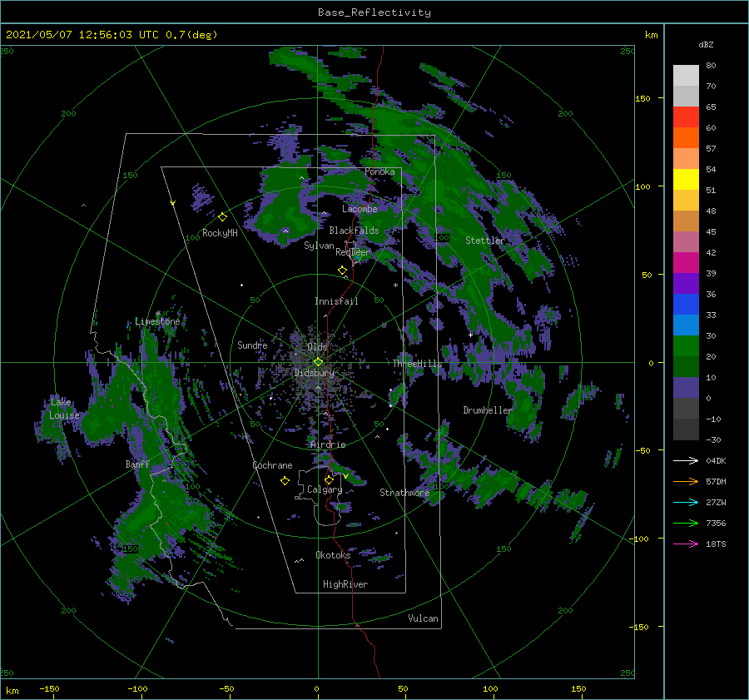749x700 pixels.
Task: Pick the light gray 70-80 dBZ swatch
Action: 686,76
